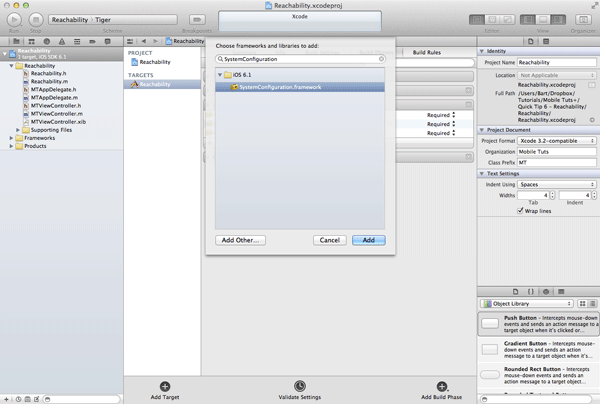This screenshot has height=404, width=600.
Task: Collapse the Reachability group folder
Action: click(11, 66)
